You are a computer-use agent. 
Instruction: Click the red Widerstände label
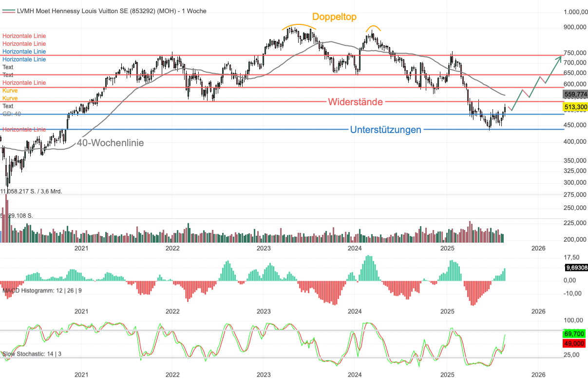356,102
